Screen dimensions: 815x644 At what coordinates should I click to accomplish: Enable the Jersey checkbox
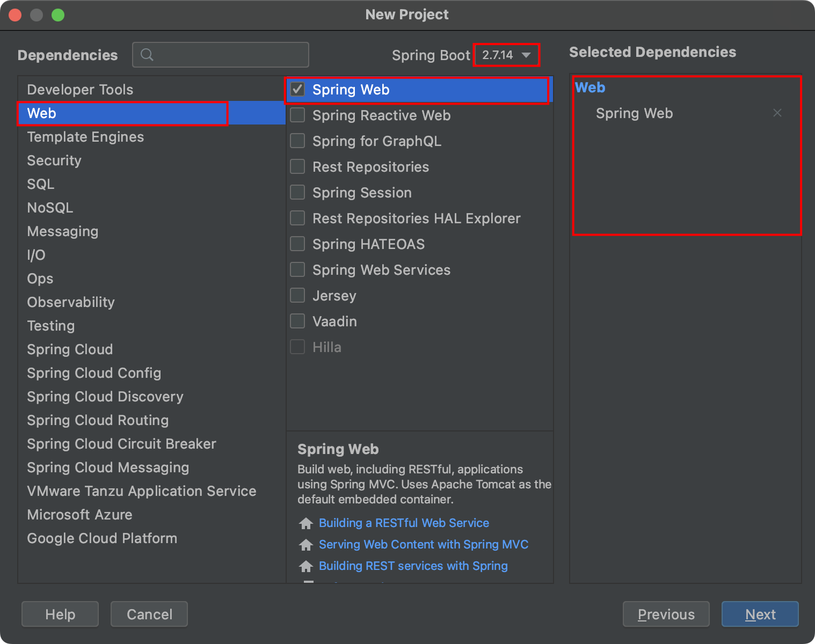297,295
